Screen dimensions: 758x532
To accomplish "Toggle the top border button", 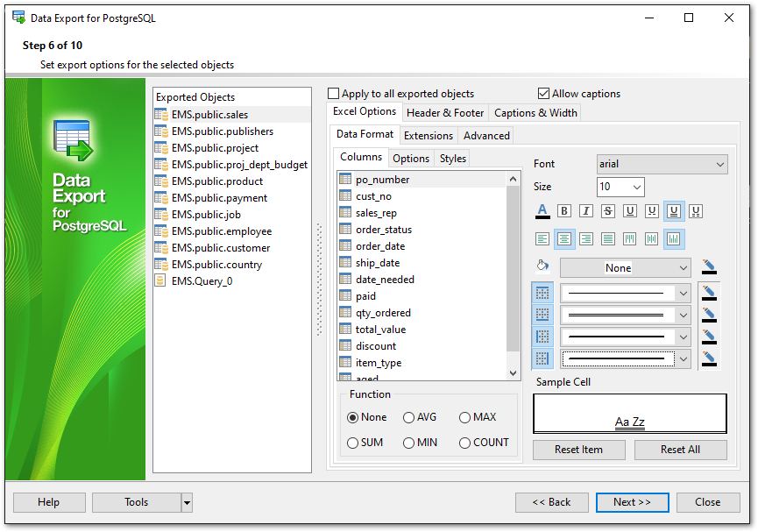I will coord(542,293).
